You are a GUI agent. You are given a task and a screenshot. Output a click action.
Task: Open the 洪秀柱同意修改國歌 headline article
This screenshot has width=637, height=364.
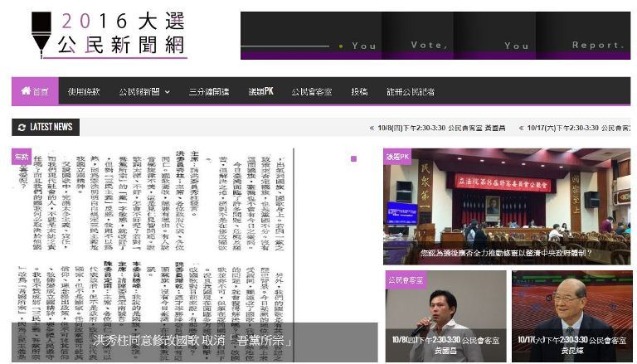[194, 341]
